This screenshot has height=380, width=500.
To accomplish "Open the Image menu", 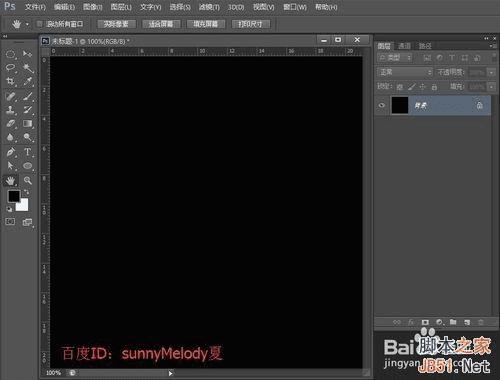I will pyautogui.click(x=93, y=7).
